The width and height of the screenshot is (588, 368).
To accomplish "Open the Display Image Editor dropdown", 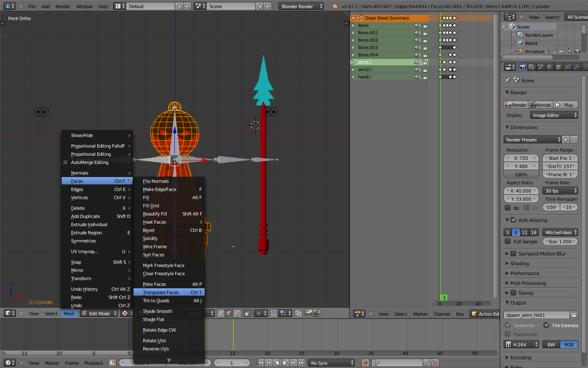I will [x=554, y=115].
